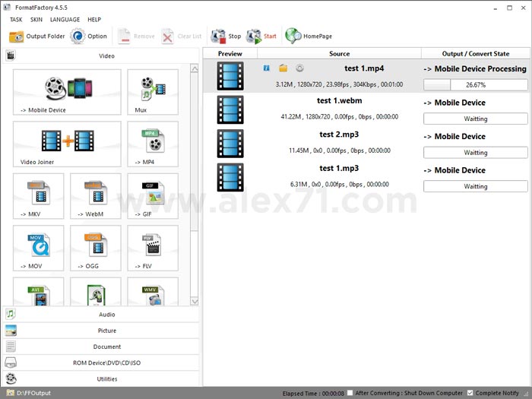532x399 pixels.
Task: Click Waitting bar for test 1.webm
Action: tap(475, 119)
